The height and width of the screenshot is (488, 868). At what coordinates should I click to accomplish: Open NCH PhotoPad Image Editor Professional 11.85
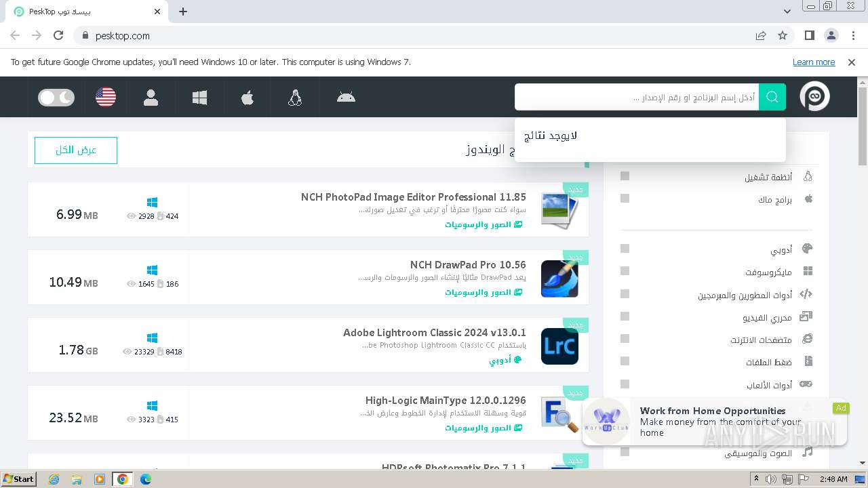click(x=414, y=197)
